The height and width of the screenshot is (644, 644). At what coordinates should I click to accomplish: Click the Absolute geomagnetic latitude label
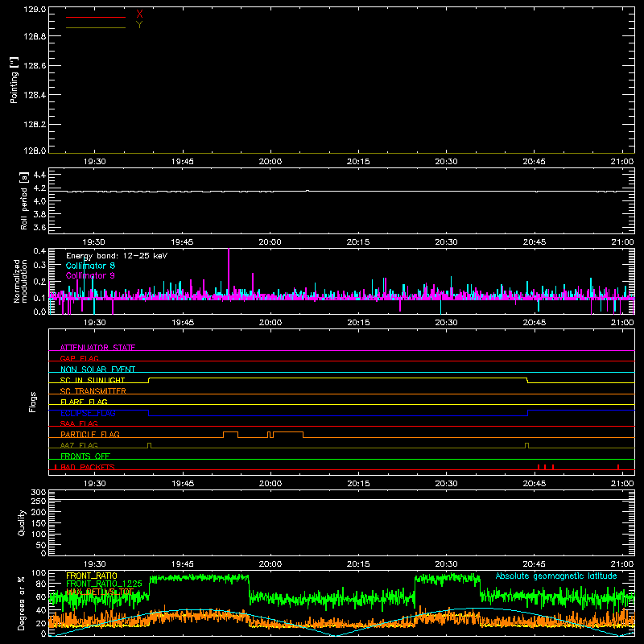coord(556,576)
